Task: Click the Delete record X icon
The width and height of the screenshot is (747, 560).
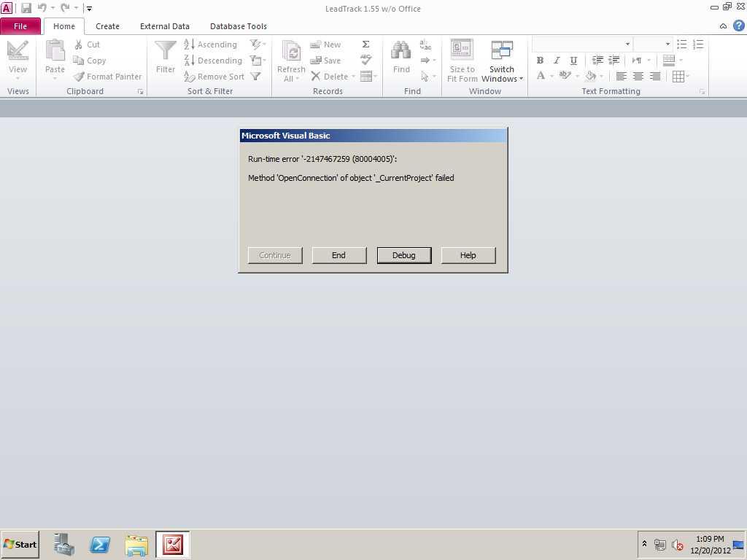Action: (x=315, y=76)
